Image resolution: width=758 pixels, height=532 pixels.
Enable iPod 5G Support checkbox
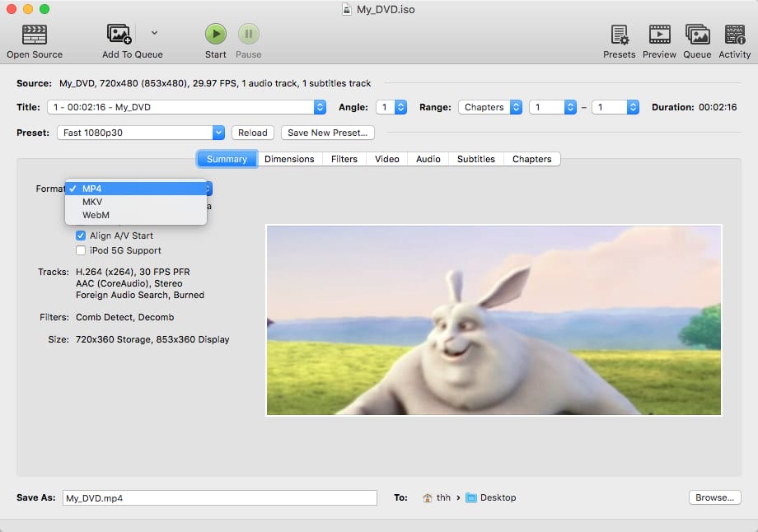point(81,250)
